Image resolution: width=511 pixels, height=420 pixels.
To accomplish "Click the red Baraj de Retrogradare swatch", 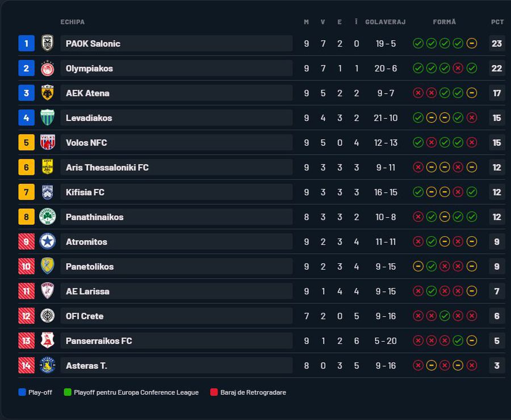I will [214, 392].
